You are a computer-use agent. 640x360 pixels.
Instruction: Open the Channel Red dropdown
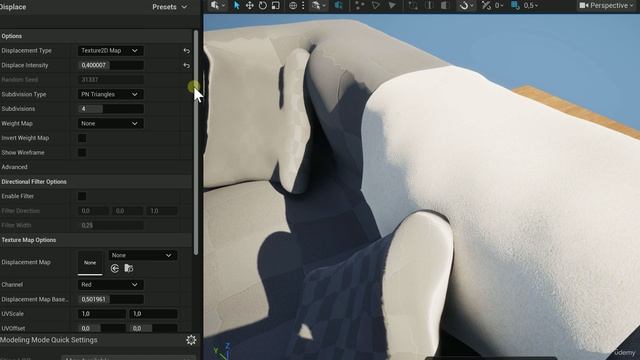tap(111, 284)
